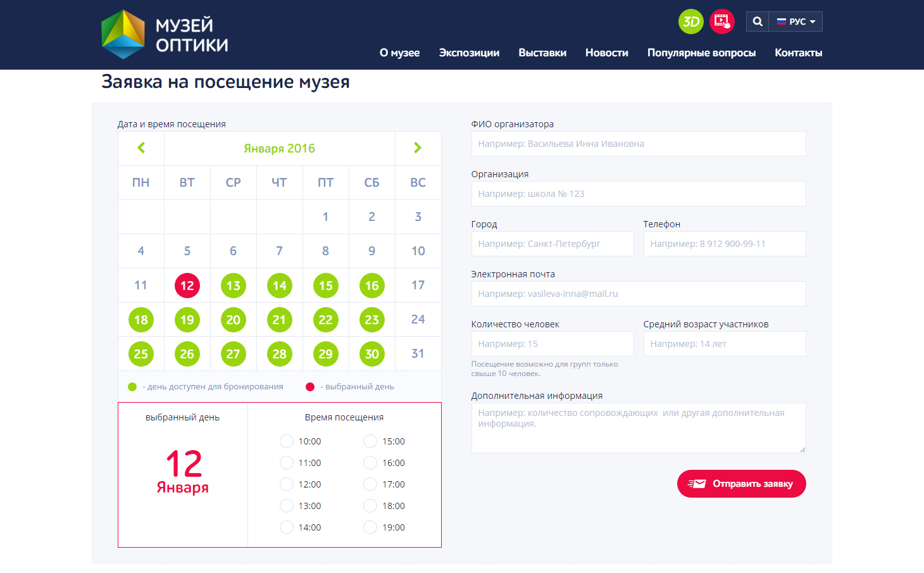This screenshot has width=924, height=573.
Task: Open the РУС language dropdown
Action: [x=796, y=22]
